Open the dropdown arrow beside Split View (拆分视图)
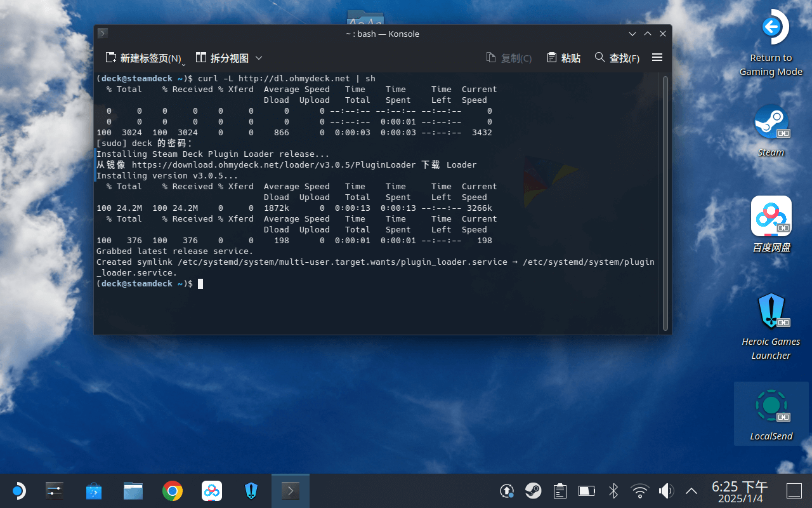This screenshot has height=508, width=812. click(x=259, y=58)
